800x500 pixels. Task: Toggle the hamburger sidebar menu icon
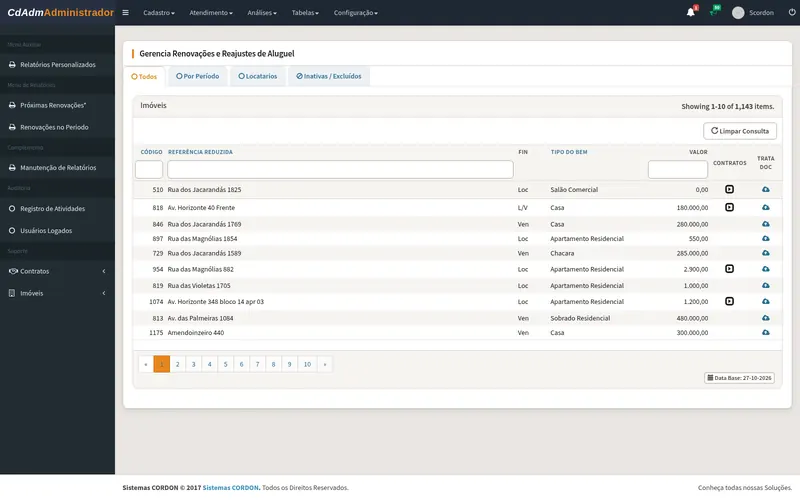click(125, 13)
